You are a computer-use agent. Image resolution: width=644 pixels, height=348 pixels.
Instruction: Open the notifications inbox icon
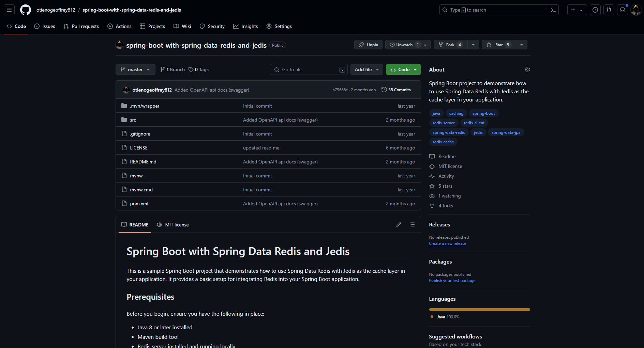pos(623,10)
